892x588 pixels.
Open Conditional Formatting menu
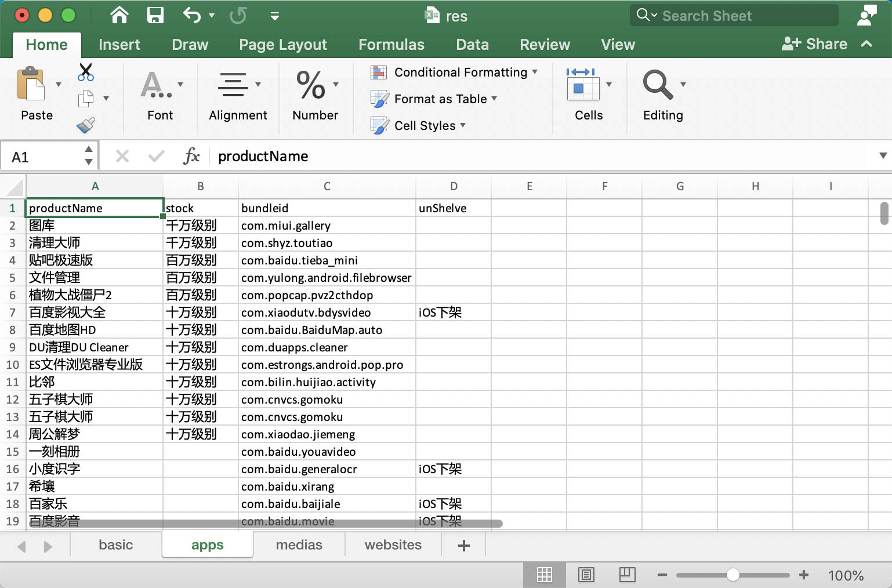(x=454, y=72)
